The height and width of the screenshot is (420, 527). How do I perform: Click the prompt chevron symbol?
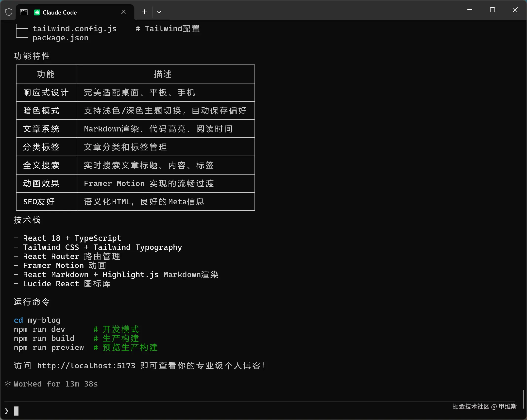(x=7, y=411)
